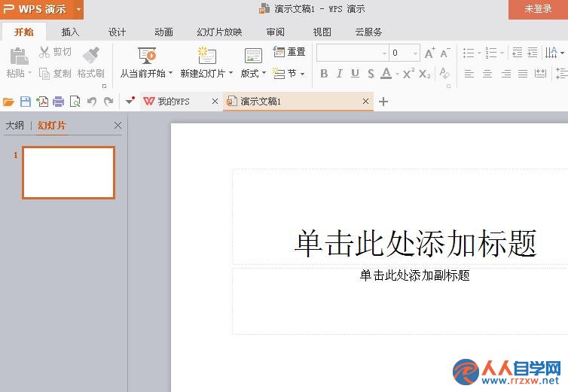Image resolution: width=568 pixels, height=392 pixels.
Task: Select slide 1 thumbnail
Action: click(x=69, y=172)
